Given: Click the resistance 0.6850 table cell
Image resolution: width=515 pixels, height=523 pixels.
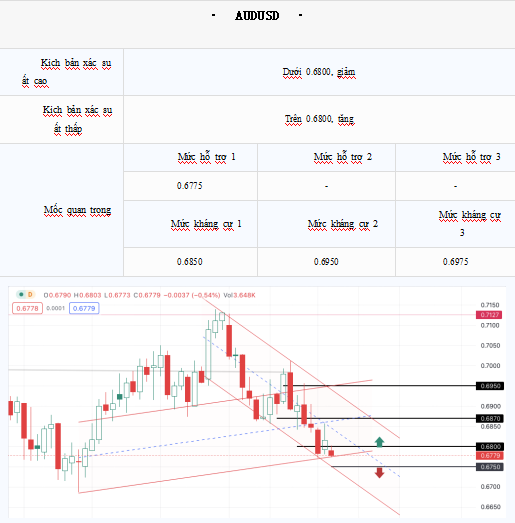Looking at the screenshot, I should pyautogui.click(x=190, y=262).
